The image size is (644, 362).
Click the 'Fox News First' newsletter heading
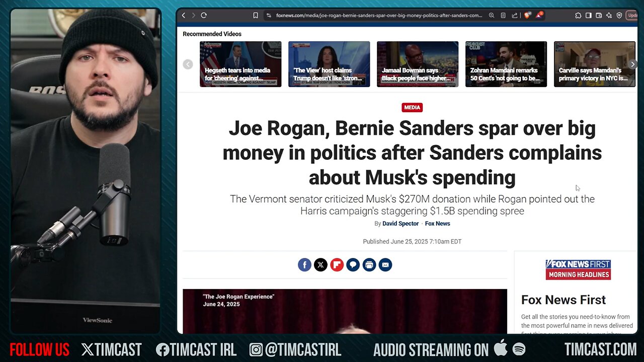pyautogui.click(x=563, y=300)
